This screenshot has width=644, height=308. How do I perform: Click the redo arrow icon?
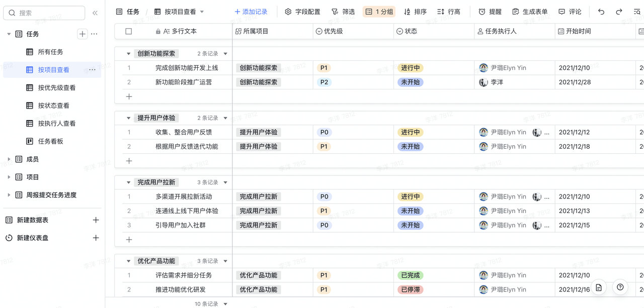click(x=619, y=12)
